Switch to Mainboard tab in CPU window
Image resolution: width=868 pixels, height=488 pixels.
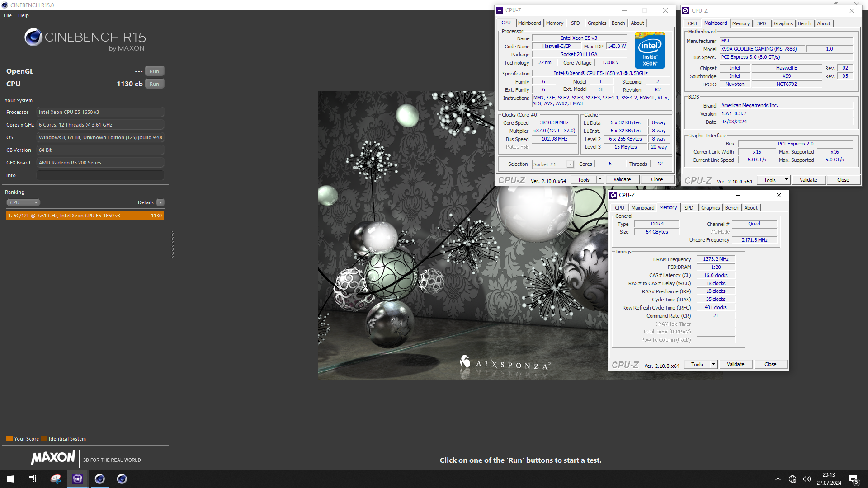click(x=529, y=23)
